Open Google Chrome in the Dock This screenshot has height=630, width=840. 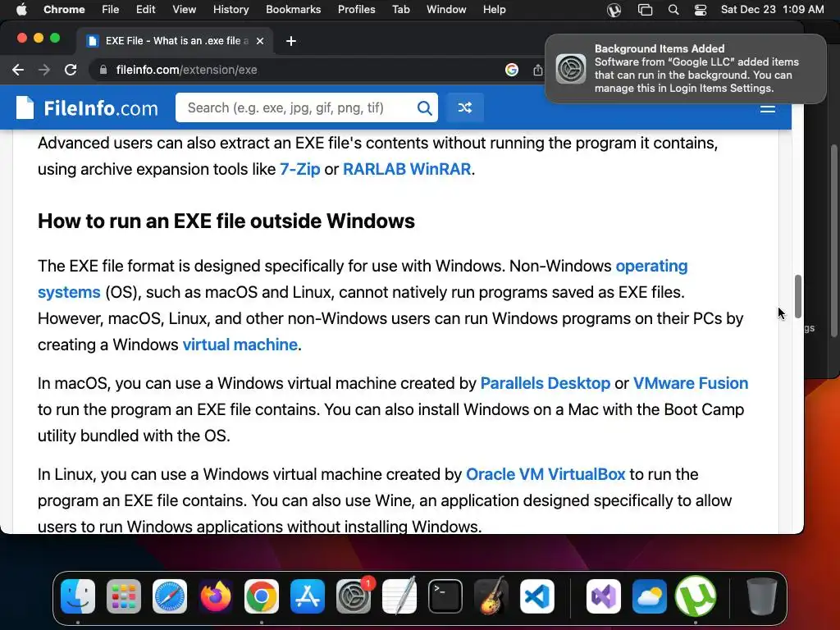click(262, 596)
